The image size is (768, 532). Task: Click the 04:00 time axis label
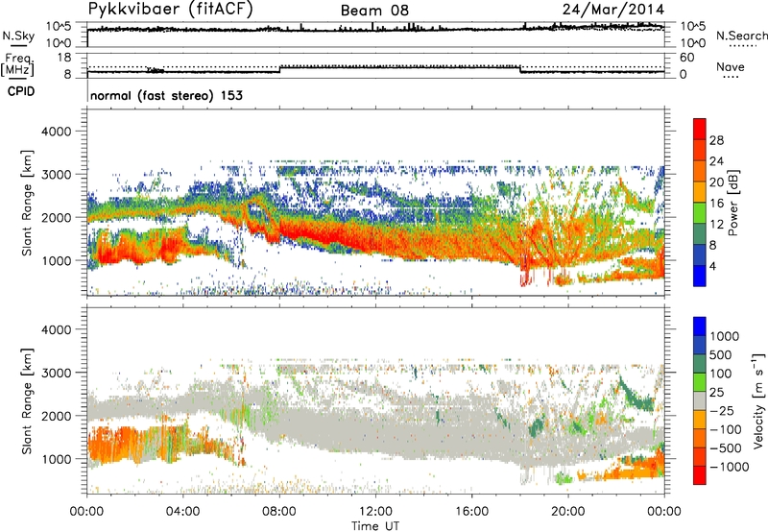tap(183, 512)
